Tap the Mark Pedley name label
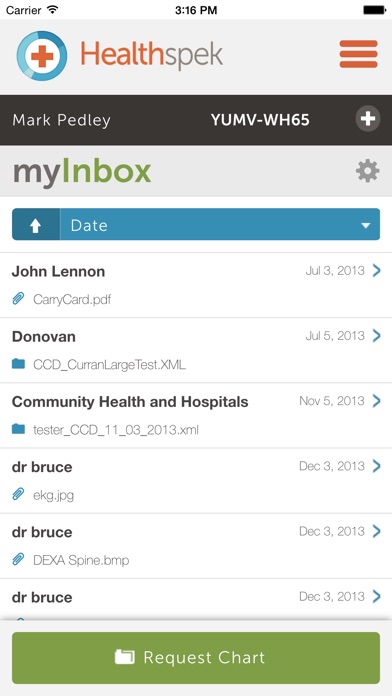This screenshot has width=392, height=696. tap(62, 120)
